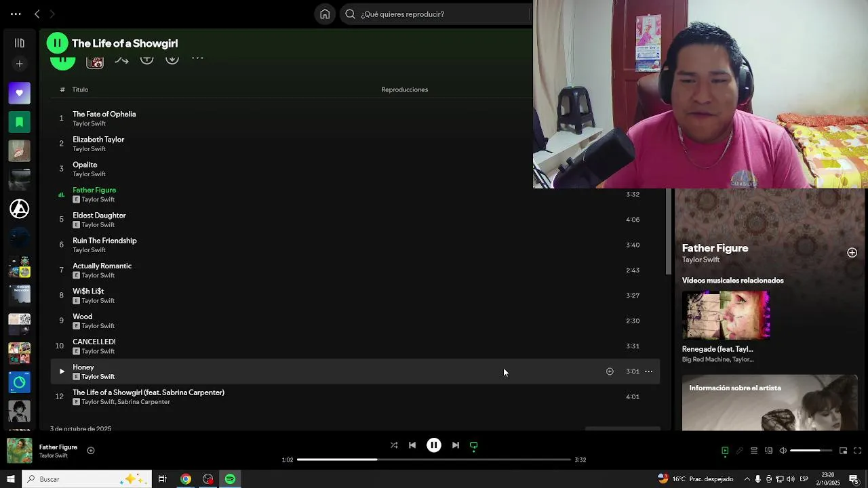Open album more options ellipsis

(x=197, y=58)
